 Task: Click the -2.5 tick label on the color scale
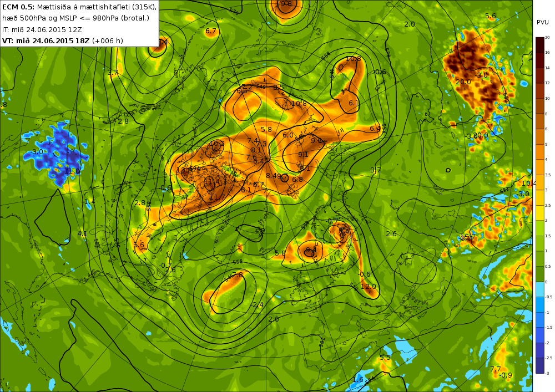tap(549, 358)
